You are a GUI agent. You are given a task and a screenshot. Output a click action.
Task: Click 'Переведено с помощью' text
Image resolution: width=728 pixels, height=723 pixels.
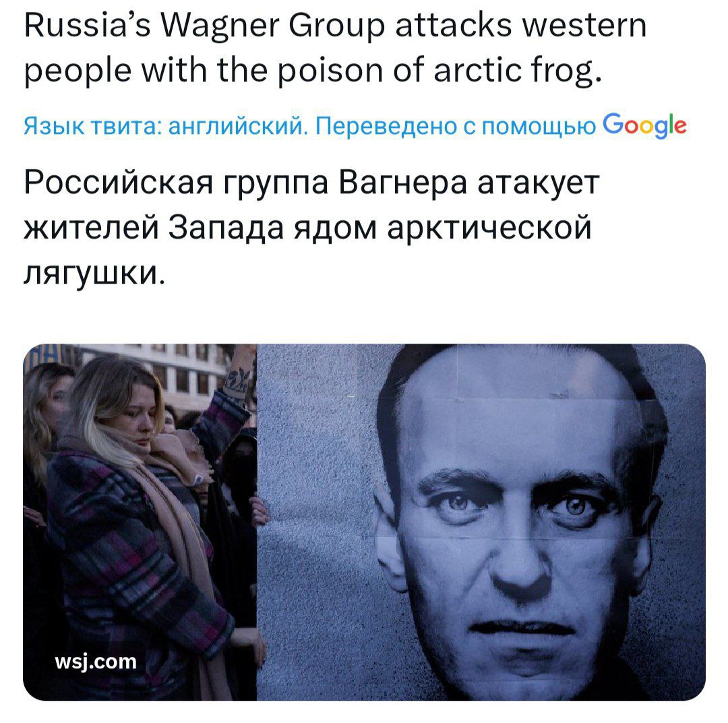click(x=456, y=126)
